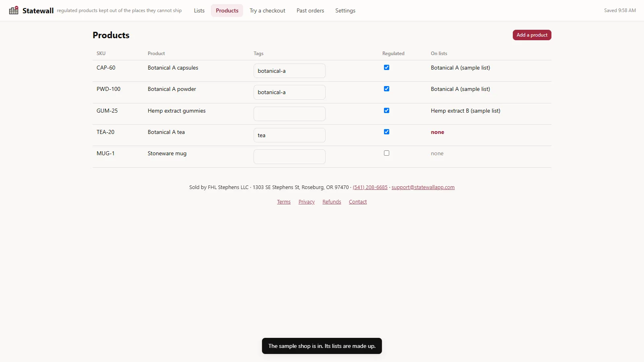Edit the tags field for CAP-60
The width and height of the screenshot is (644, 362).
pyautogui.click(x=289, y=71)
